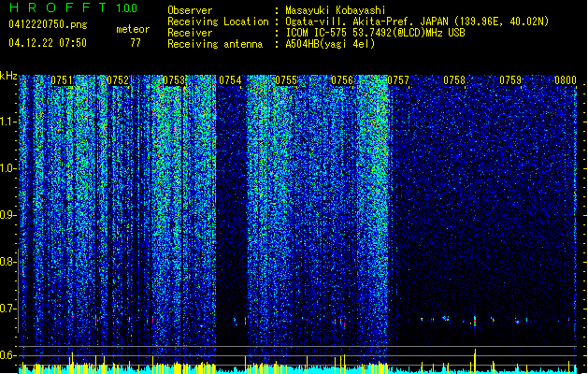Click the Receiver field label
588x374 pixels.
[190, 33]
